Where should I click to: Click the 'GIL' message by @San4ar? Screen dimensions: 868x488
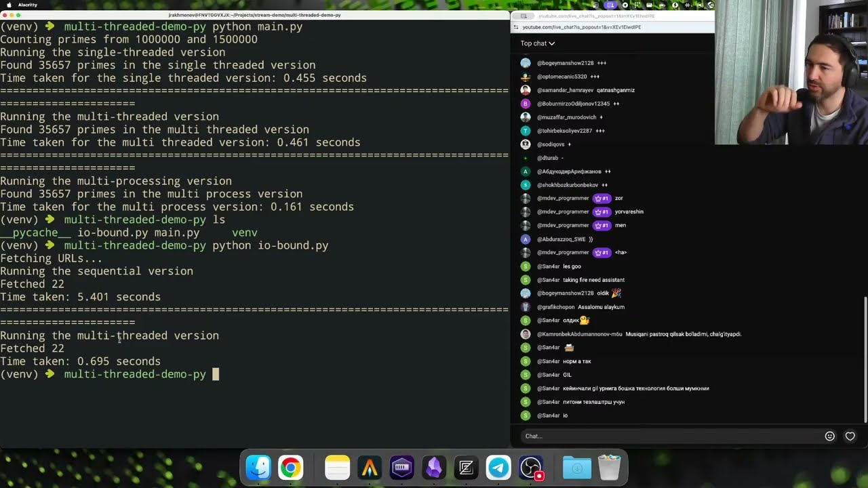[x=567, y=375]
